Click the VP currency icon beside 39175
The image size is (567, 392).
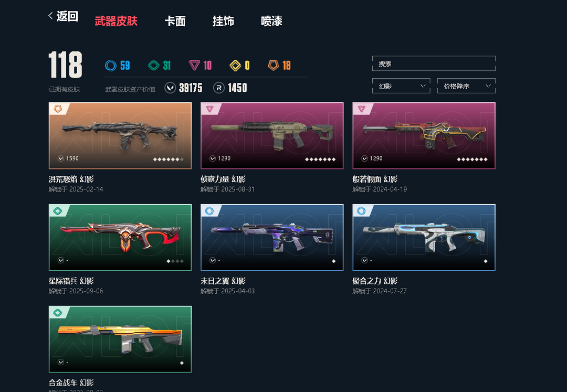(x=170, y=88)
